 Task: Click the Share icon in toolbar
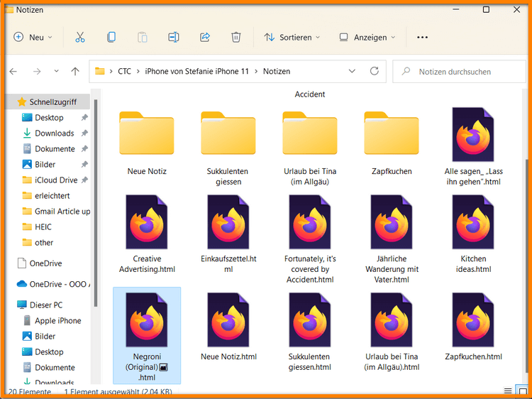(204, 37)
